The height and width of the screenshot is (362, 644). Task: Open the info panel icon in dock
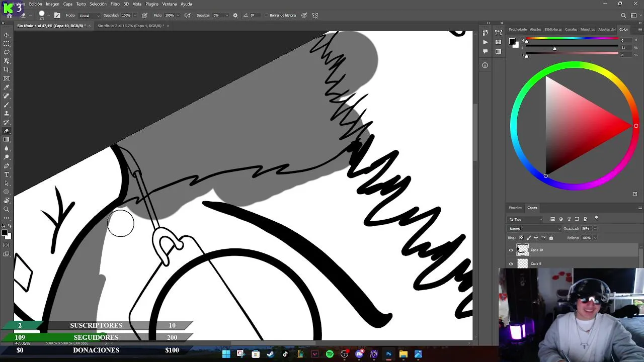[485, 65]
